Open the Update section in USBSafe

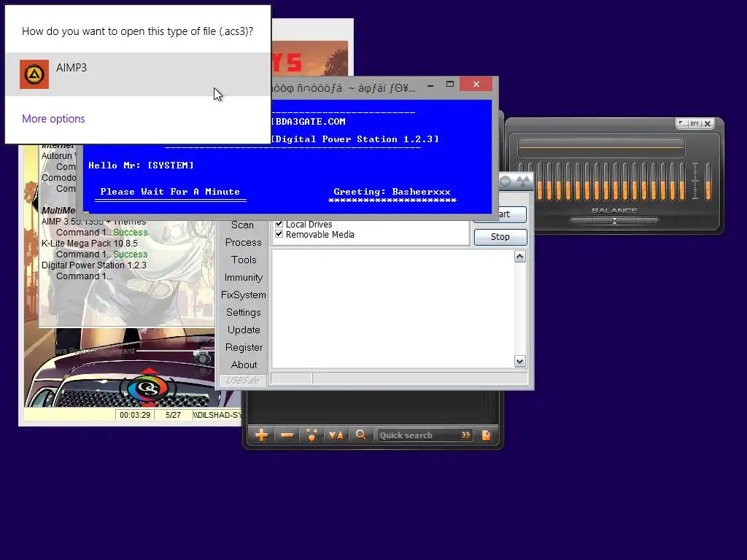[244, 330]
